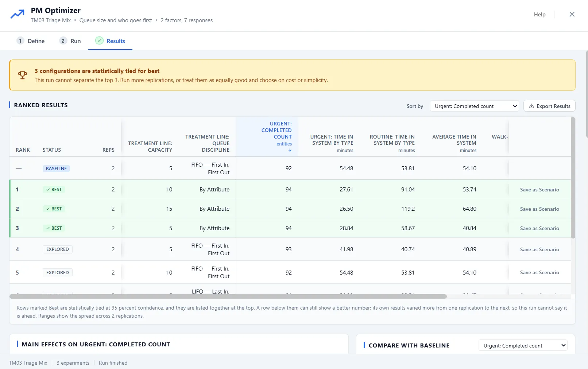588x369 pixels.
Task: Click the Rank column header
Action: click(x=23, y=150)
